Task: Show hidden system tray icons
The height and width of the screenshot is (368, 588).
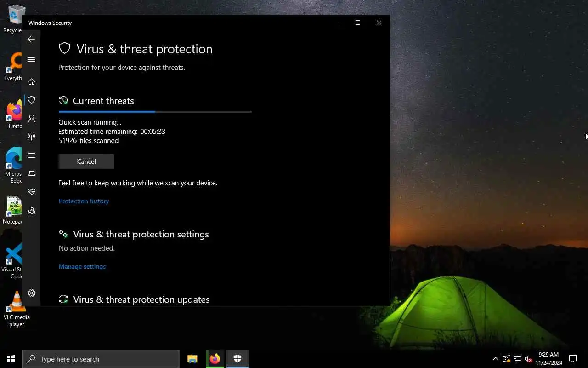Action: click(x=495, y=359)
